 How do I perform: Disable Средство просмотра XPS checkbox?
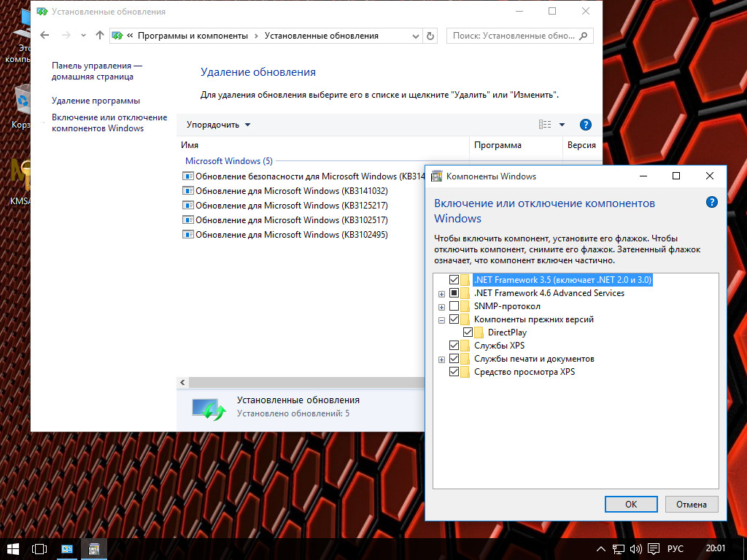coord(454,372)
